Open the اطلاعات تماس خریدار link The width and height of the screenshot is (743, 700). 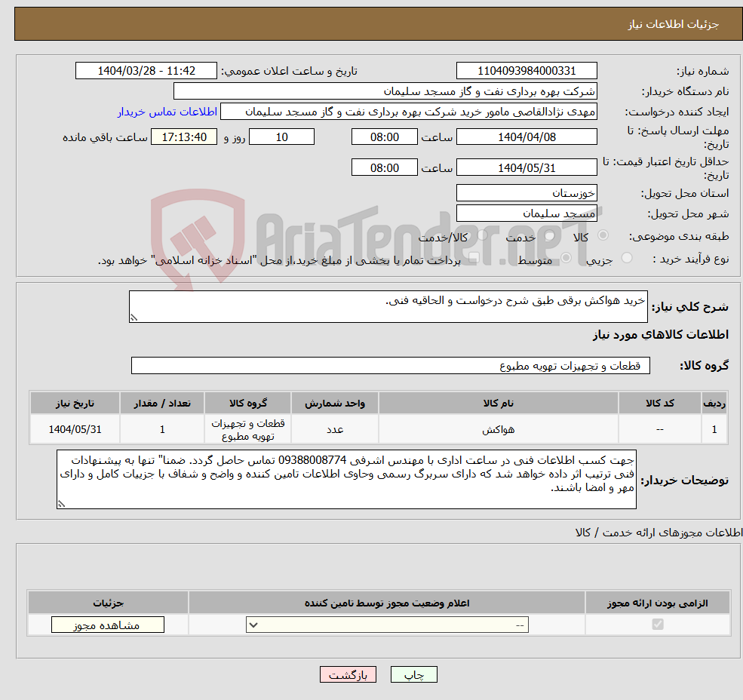tap(167, 112)
